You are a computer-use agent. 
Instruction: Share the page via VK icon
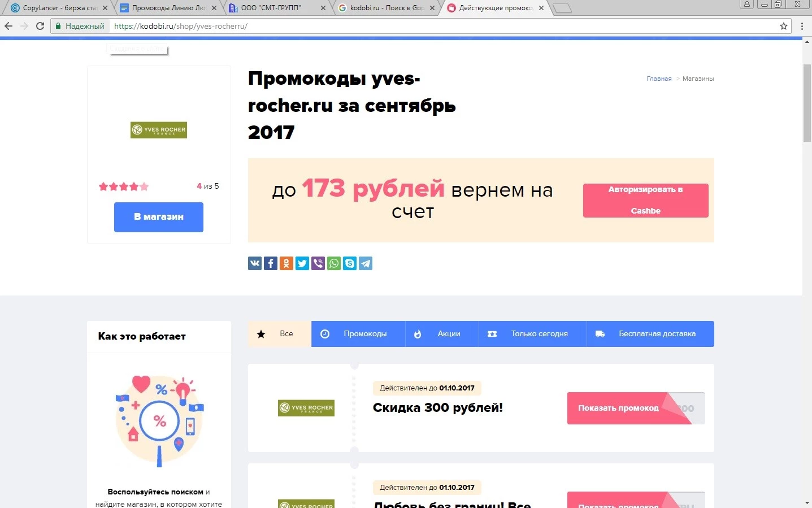point(255,263)
